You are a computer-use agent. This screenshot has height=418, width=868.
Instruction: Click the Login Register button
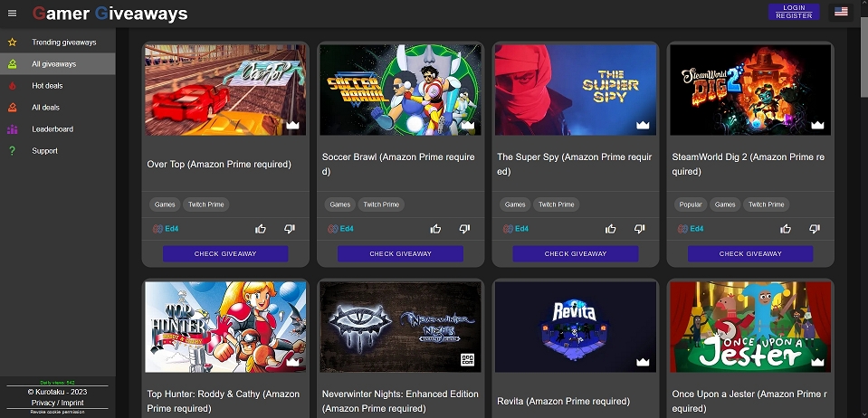point(794,12)
